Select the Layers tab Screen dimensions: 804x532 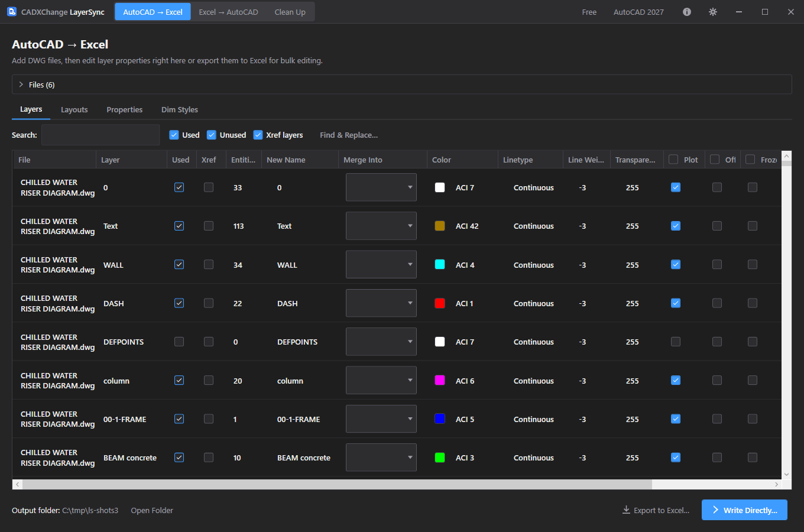(31, 109)
